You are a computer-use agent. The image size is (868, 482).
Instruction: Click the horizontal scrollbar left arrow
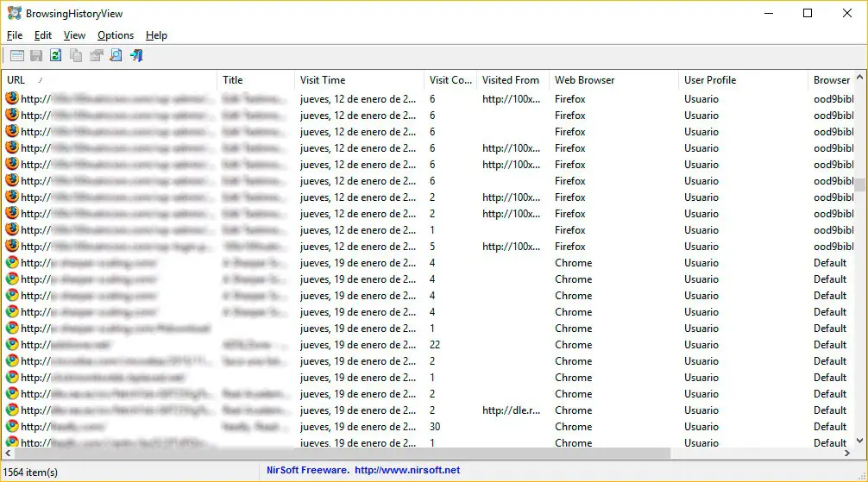tap(8, 453)
